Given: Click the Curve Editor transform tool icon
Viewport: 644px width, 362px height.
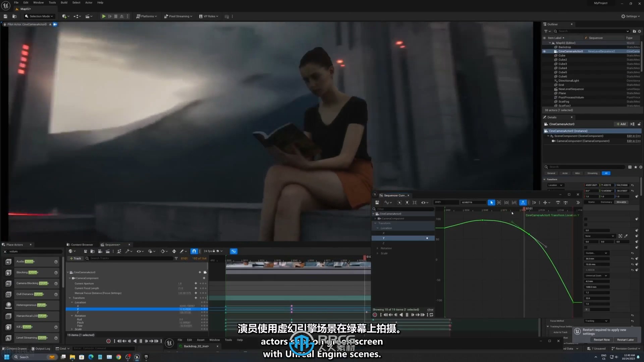Looking at the screenshot, I should coord(499,202).
